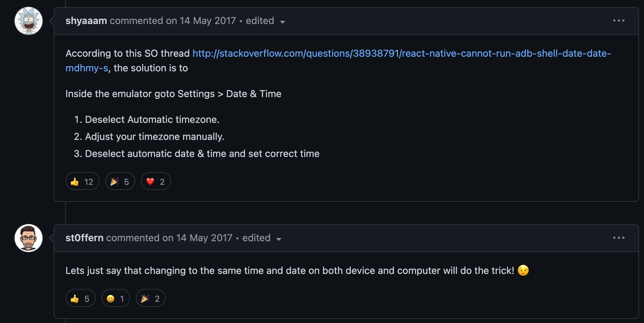This screenshot has width=644, height=323.
Task: Open shyaaam's profile avatar
Action: (x=29, y=21)
